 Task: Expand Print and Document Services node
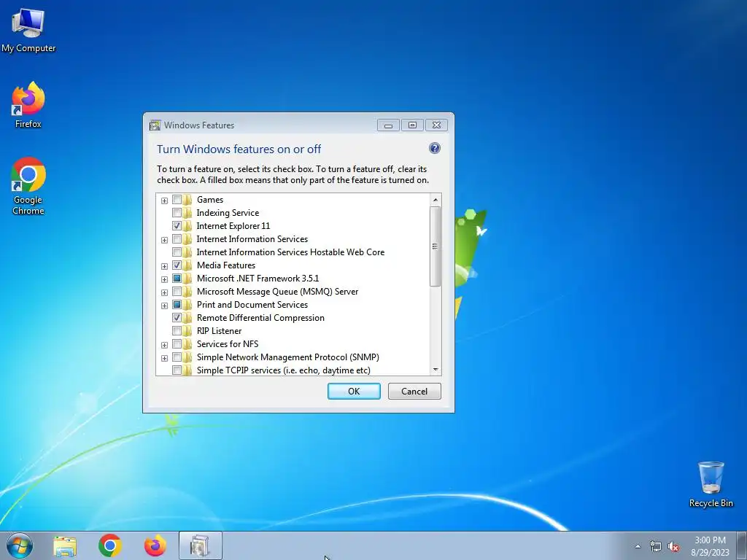point(164,306)
